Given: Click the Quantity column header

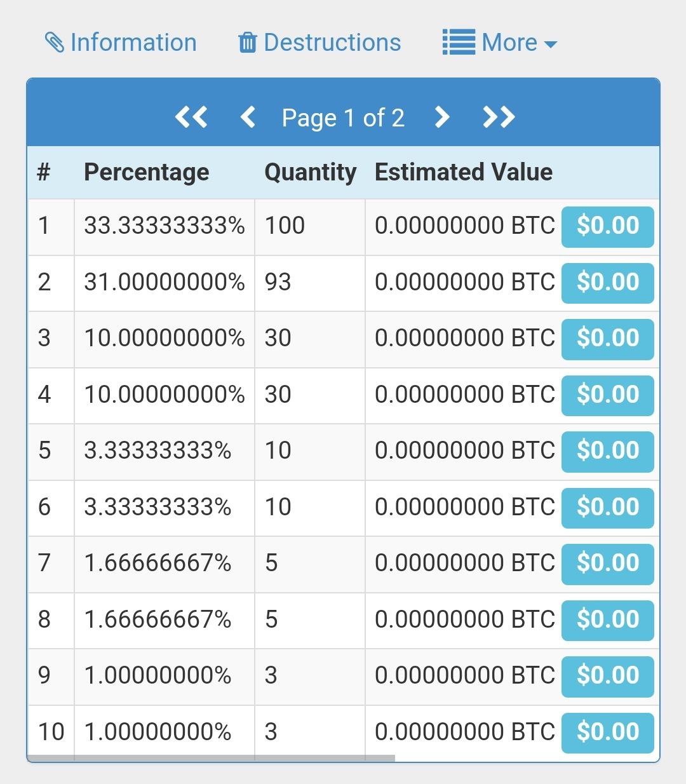Looking at the screenshot, I should (310, 172).
